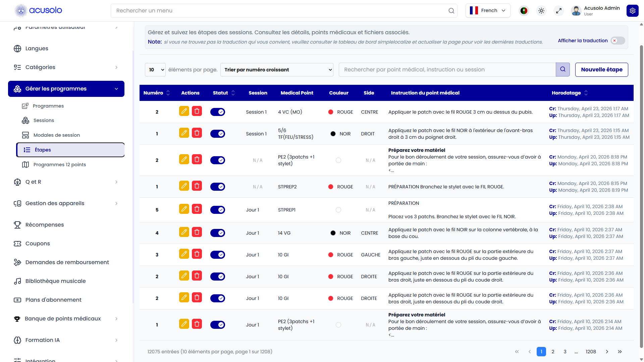Delete the 5/6 TF(FEU/STRESS) step
Viewport: 644px width, 362px height.
197,133
